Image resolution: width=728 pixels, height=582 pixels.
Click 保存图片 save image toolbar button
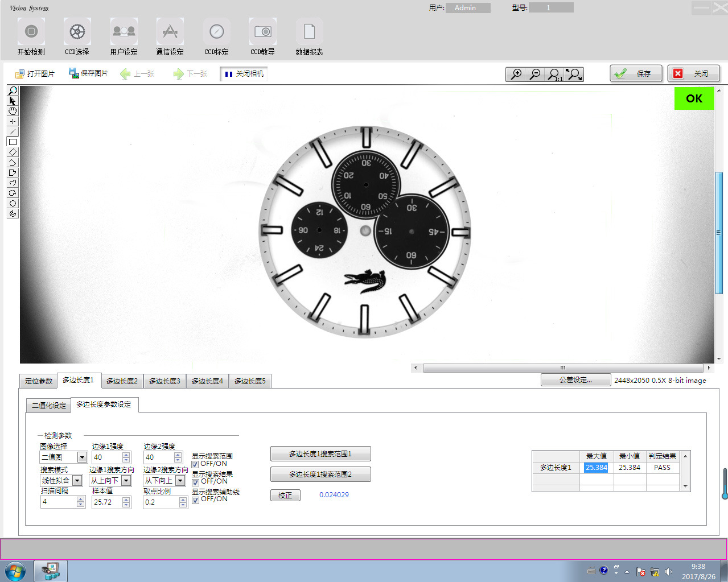(88, 73)
